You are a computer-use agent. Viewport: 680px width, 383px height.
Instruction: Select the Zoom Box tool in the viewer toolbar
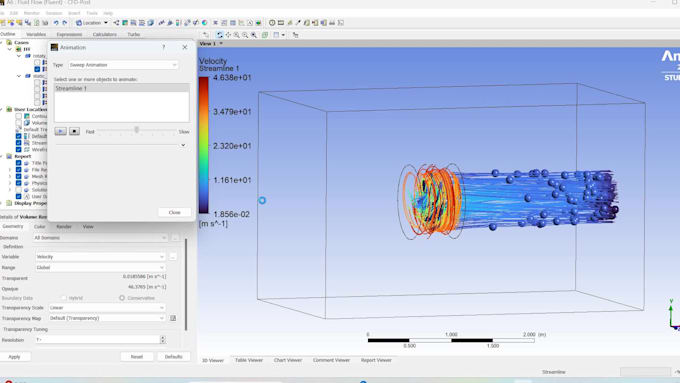(245, 35)
